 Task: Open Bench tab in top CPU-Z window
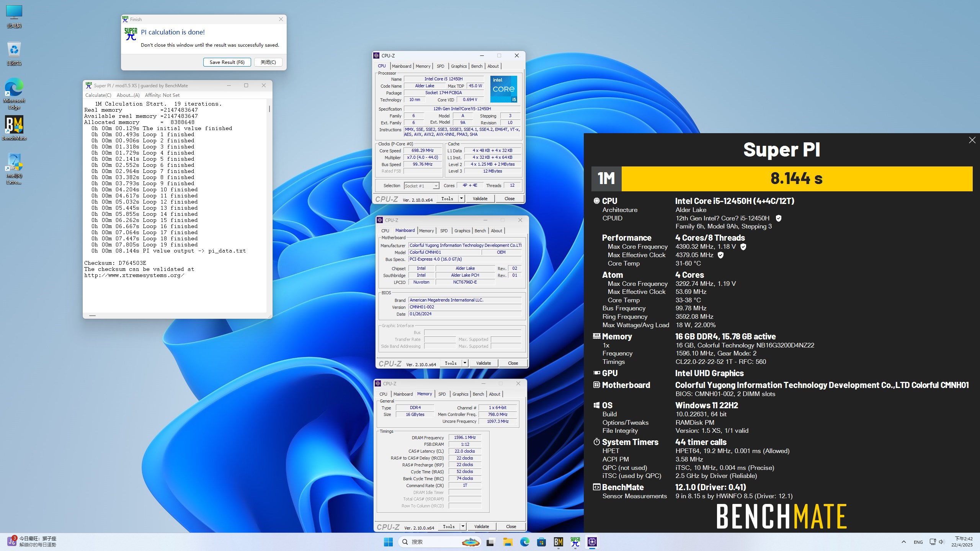point(477,66)
